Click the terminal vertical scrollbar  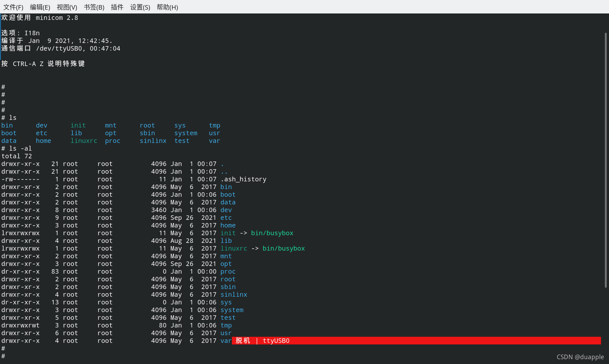point(605,160)
